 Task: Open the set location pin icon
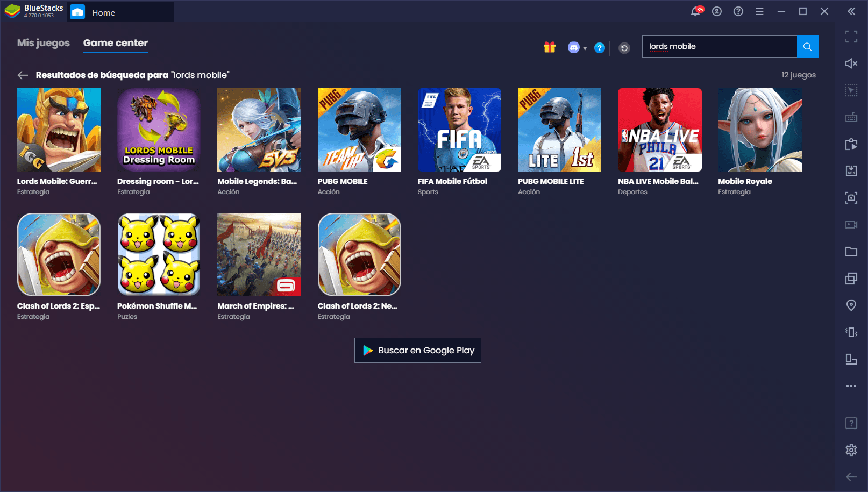(x=851, y=305)
